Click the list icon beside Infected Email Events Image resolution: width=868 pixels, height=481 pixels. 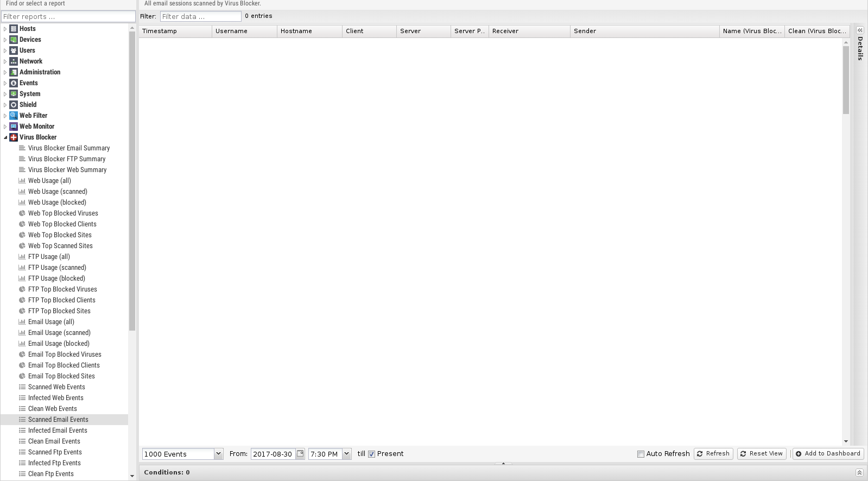tap(22, 431)
